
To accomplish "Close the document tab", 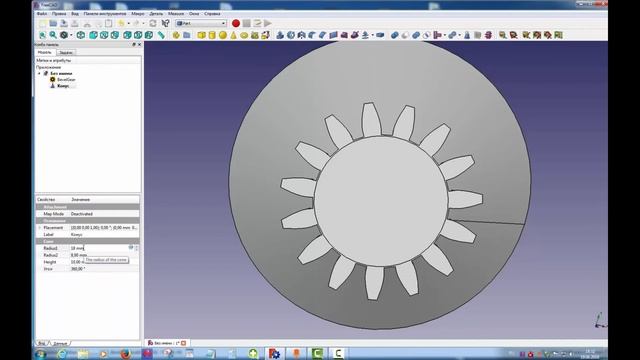I will coord(183,343).
